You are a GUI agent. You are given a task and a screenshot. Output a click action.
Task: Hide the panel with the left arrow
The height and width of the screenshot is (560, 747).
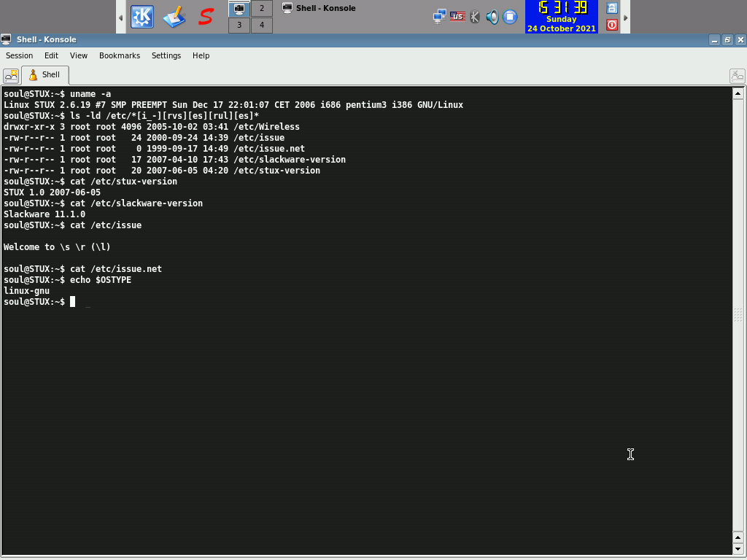pyautogui.click(x=120, y=17)
